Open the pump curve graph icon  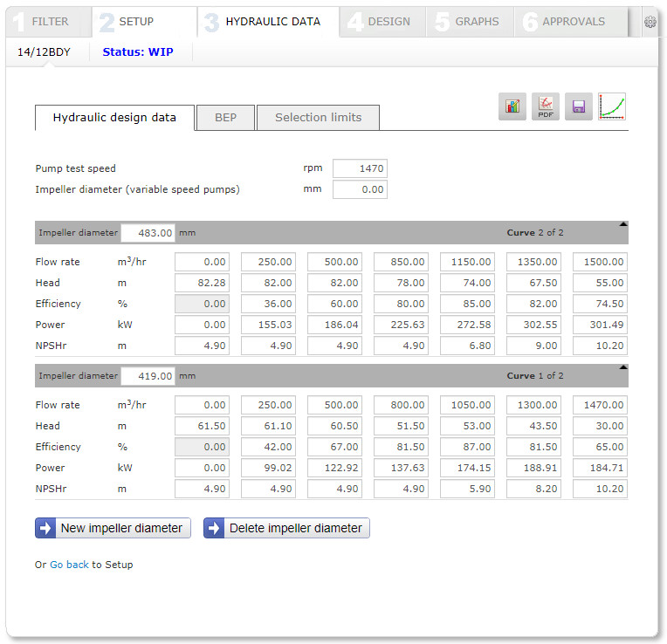click(x=612, y=106)
